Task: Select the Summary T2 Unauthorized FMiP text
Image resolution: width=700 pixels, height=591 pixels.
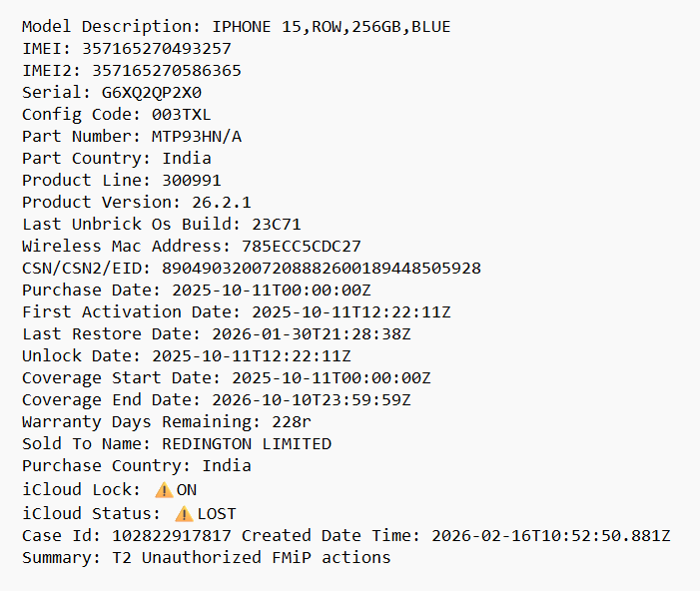Action: [252, 557]
